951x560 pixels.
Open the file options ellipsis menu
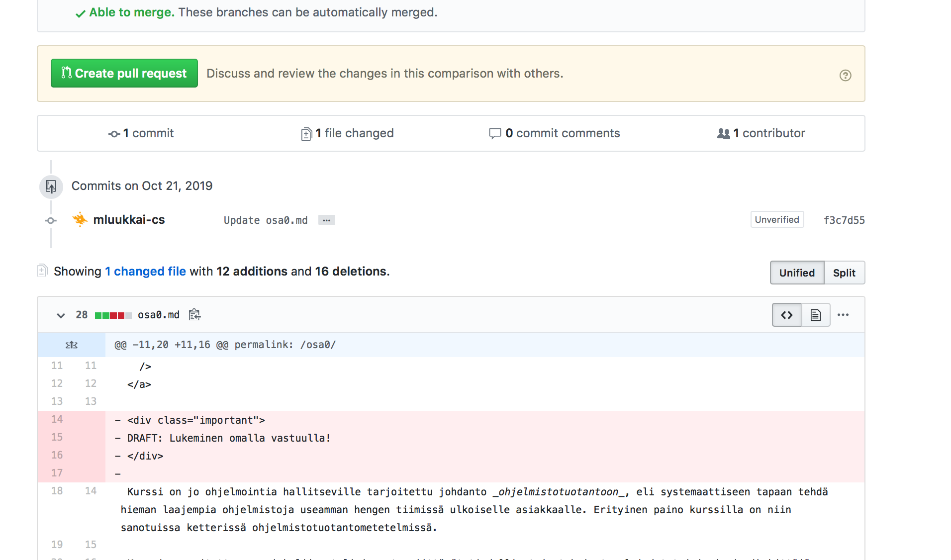(x=843, y=315)
